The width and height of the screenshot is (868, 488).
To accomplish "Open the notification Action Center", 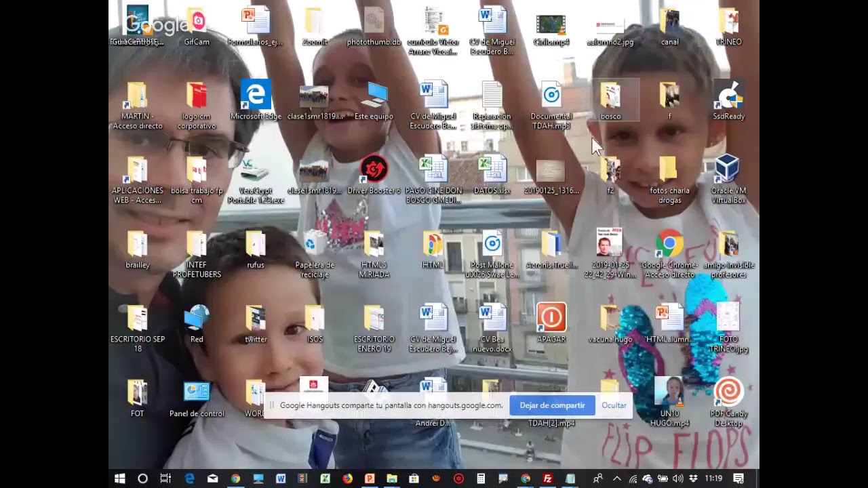I will (738, 479).
